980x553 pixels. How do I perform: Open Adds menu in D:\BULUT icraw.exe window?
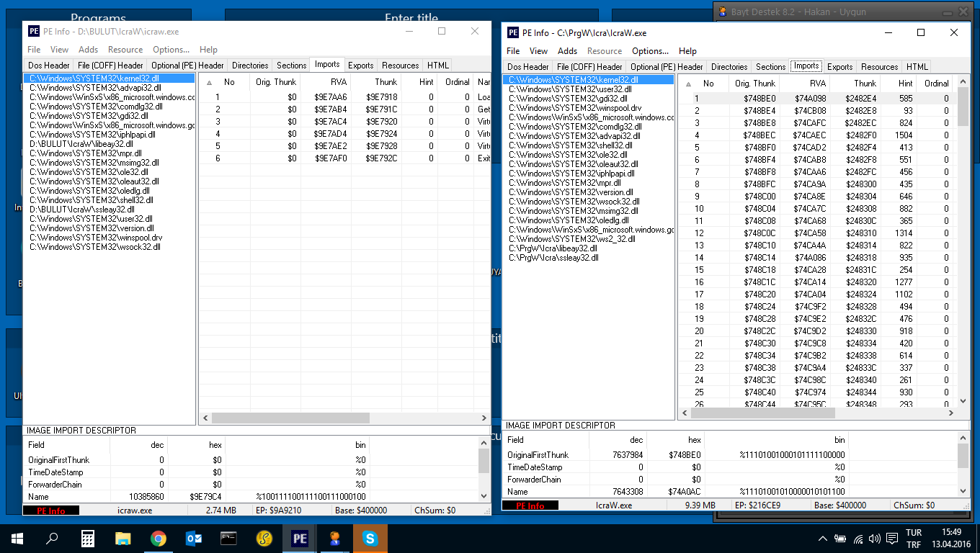(88, 50)
